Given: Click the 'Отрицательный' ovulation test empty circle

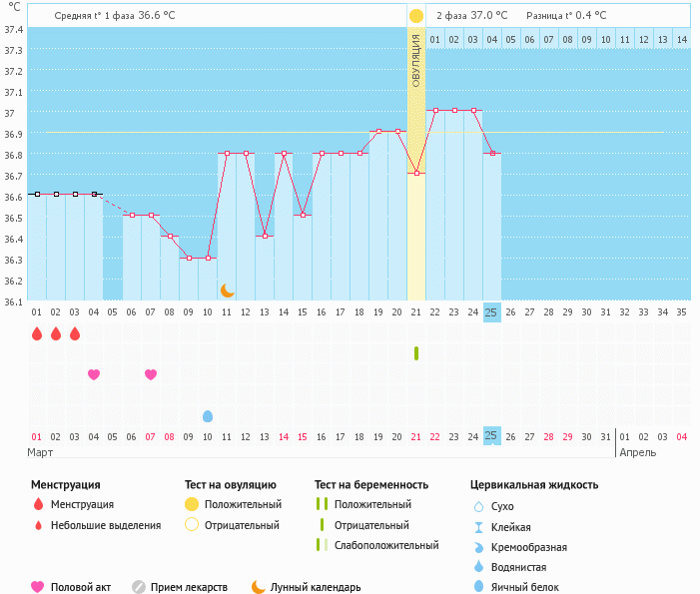Looking at the screenshot, I should point(192,525).
